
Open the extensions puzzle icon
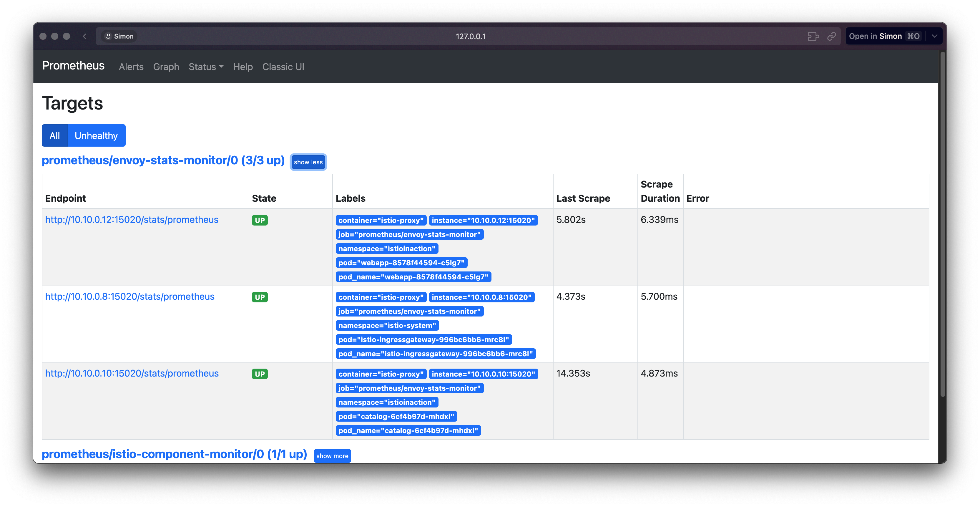click(x=813, y=36)
